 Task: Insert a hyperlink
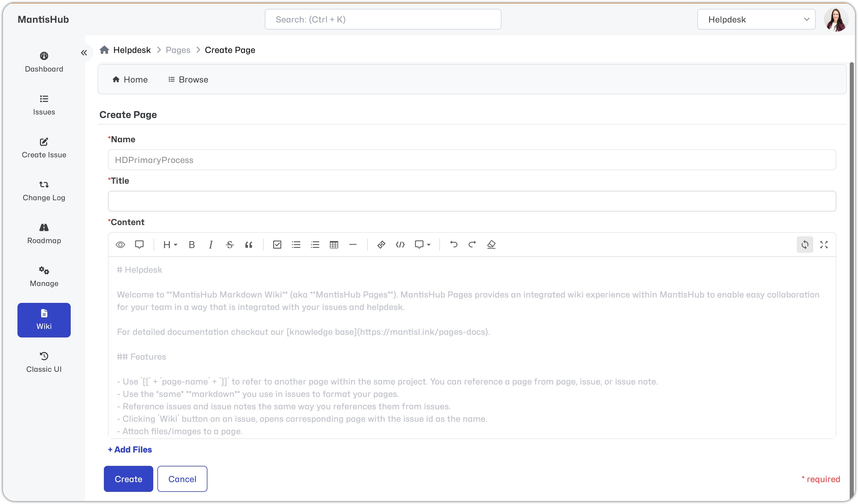381,245
